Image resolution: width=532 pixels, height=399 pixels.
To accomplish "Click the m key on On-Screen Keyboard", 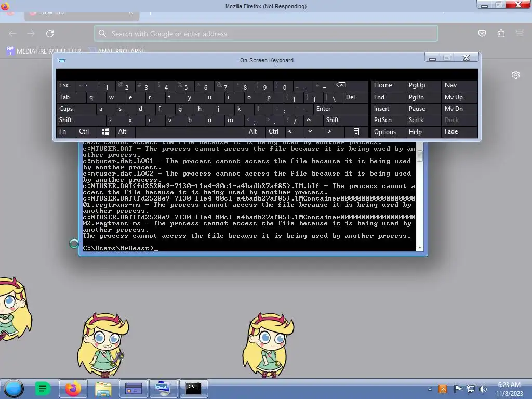I will pos(234,120).
